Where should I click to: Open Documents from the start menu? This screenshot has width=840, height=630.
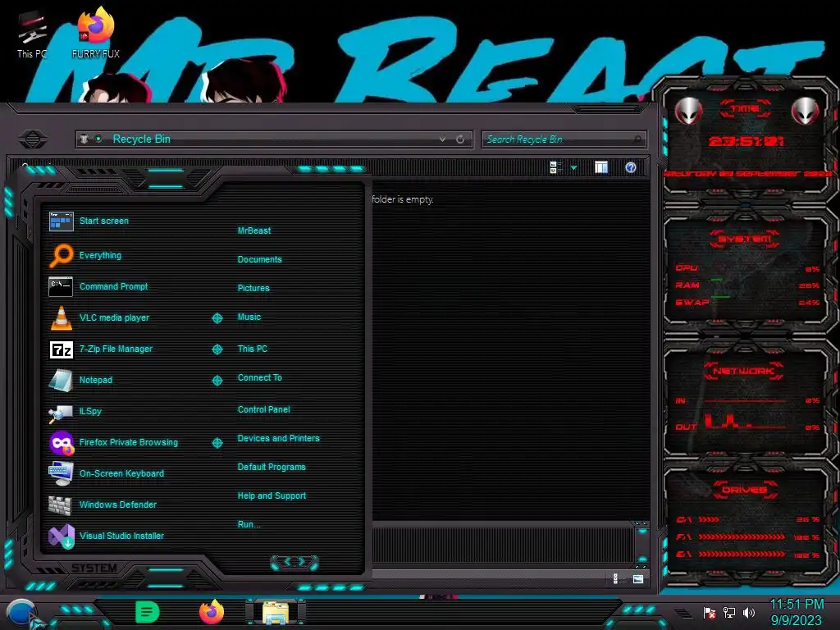coord(259,259)
